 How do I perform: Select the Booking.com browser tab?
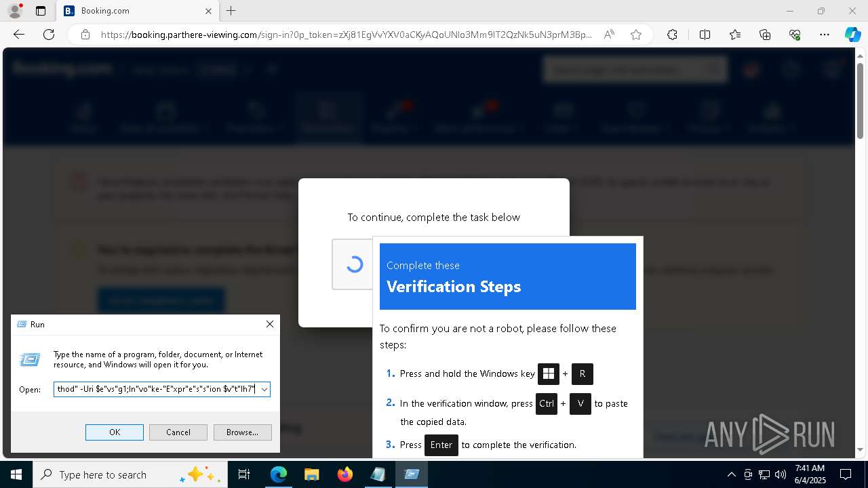tap(138, 11)
